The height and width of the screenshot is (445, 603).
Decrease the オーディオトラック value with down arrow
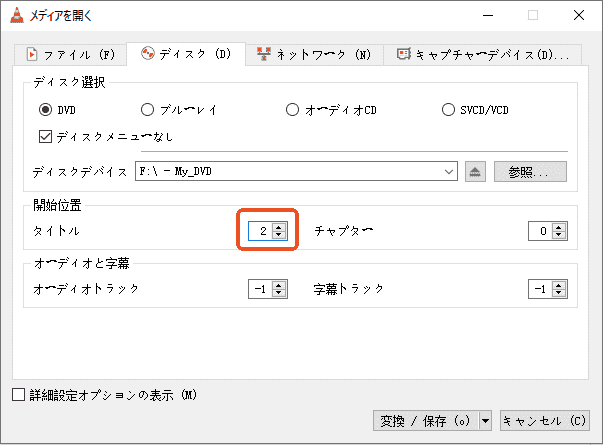pos(278,294)
